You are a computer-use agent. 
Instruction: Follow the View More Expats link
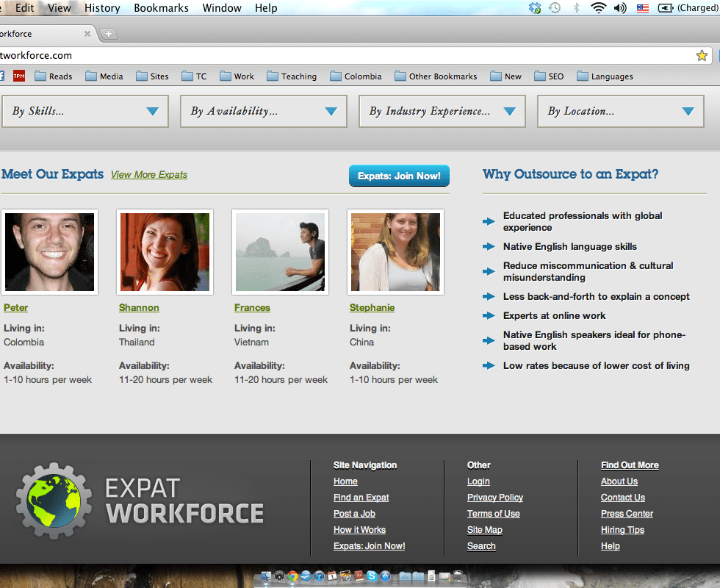(x=149, y=174)
